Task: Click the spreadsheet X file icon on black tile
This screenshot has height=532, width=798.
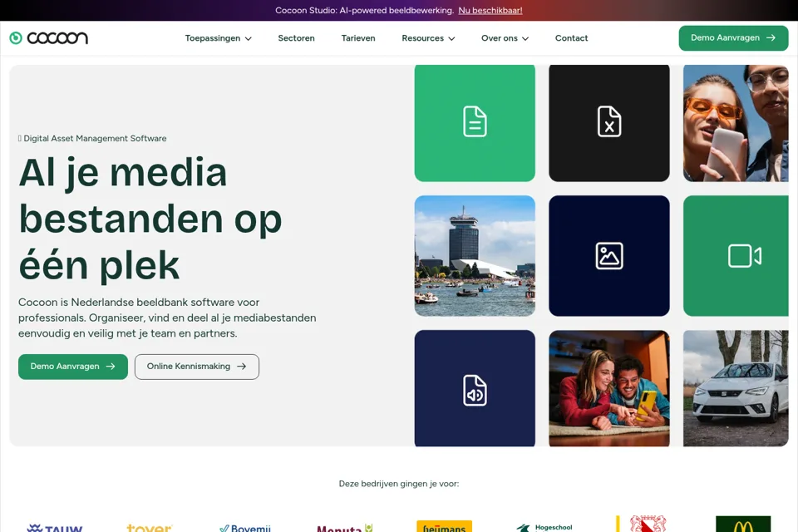Action: click(x=609, y=121)
